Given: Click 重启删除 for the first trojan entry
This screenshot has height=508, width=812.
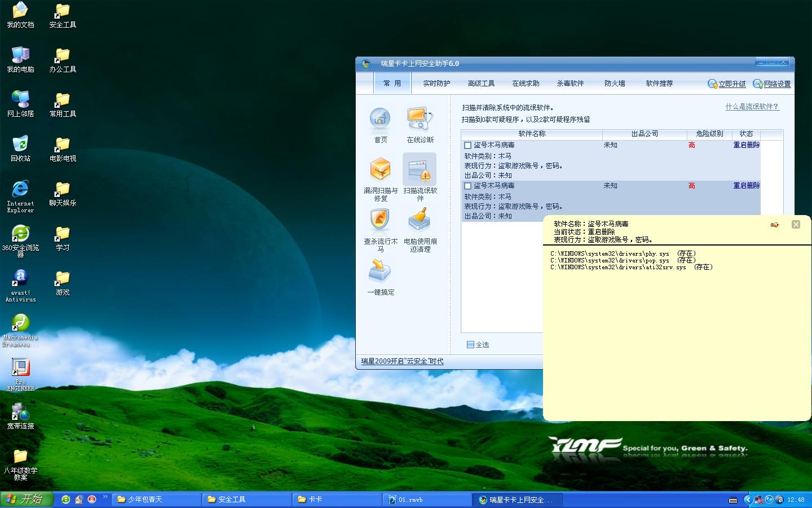Looking at the screenshot, I should pos(746,145).
